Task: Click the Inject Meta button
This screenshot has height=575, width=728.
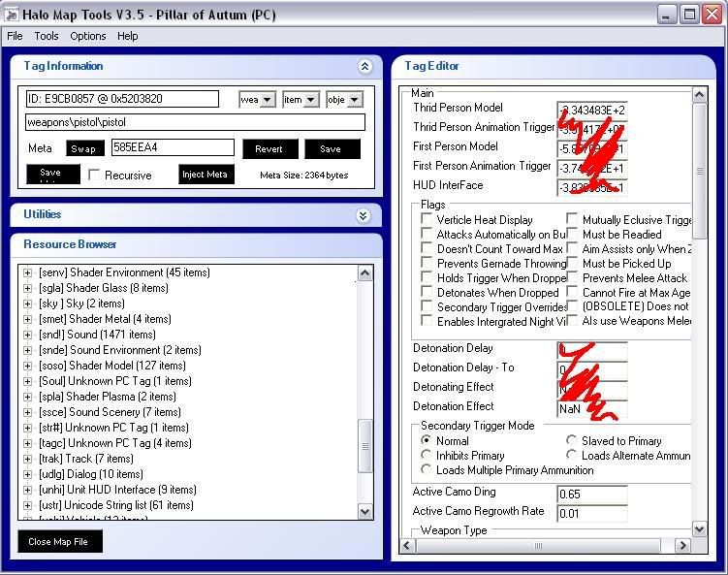Action: point(206,175)
